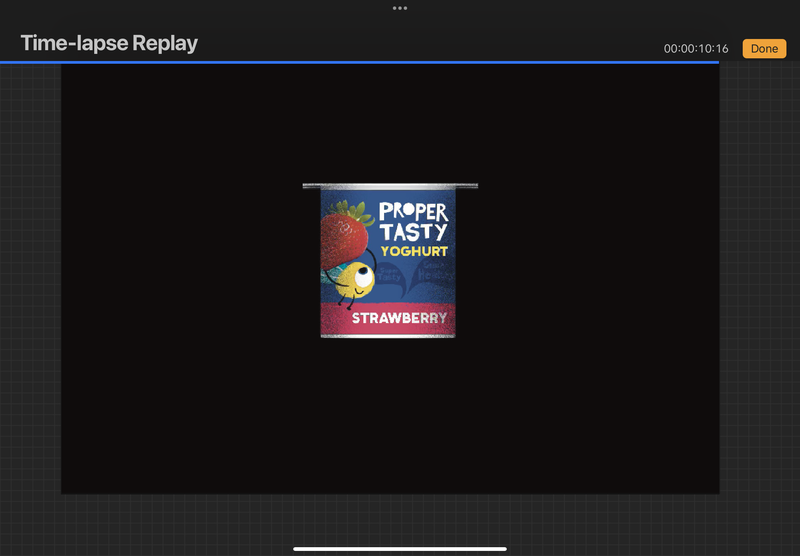Tap the iPad home indicator bar

(400, 548)
